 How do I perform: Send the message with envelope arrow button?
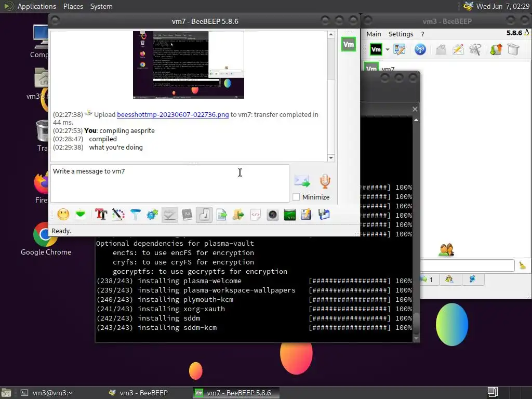[302, 181]
